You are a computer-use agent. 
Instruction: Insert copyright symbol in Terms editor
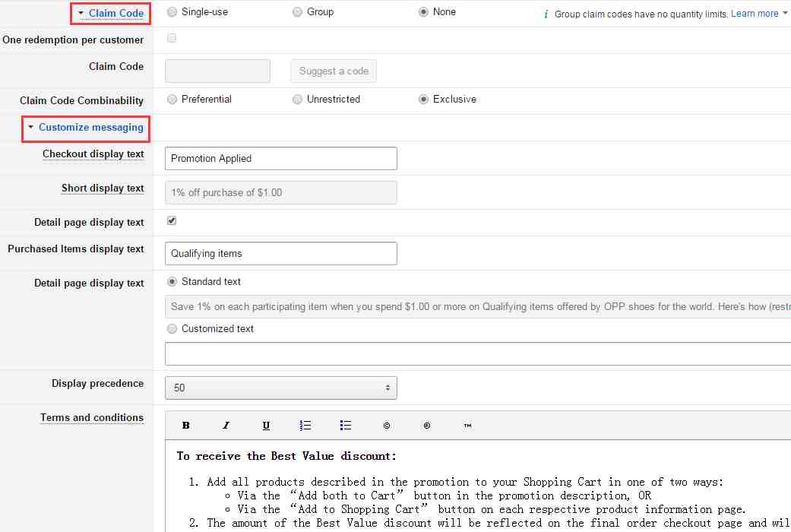coord(387,426)
